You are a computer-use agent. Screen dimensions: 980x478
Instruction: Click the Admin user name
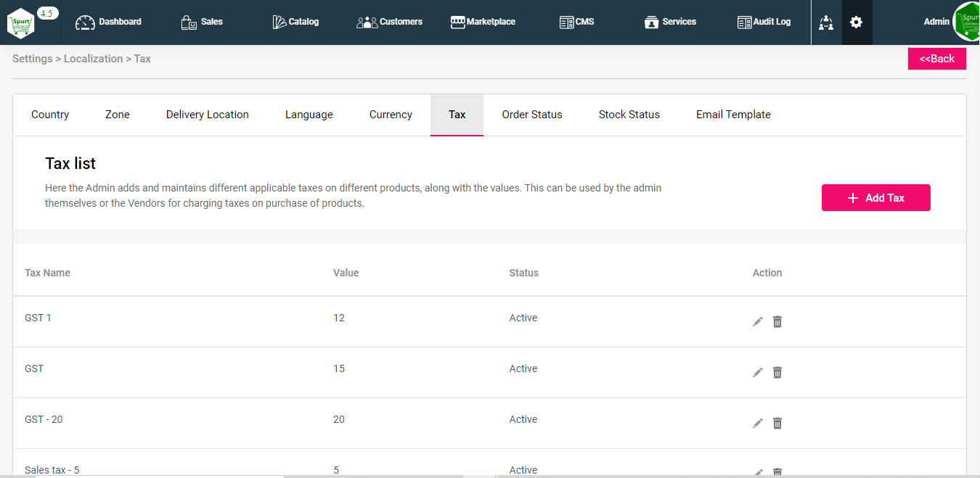tap(936, 22)
